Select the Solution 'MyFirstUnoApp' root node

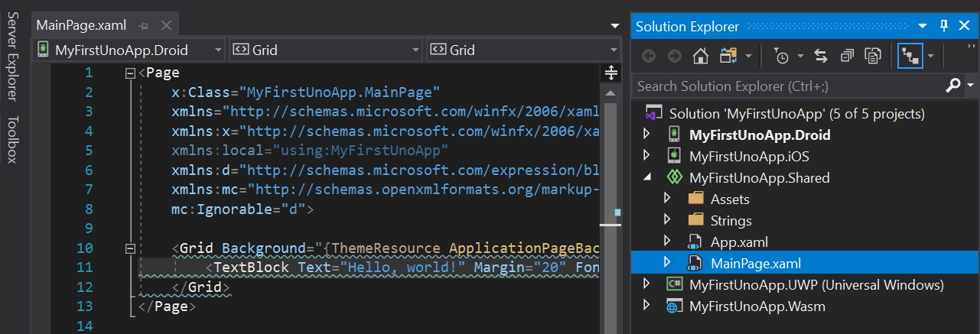(797, 113)
